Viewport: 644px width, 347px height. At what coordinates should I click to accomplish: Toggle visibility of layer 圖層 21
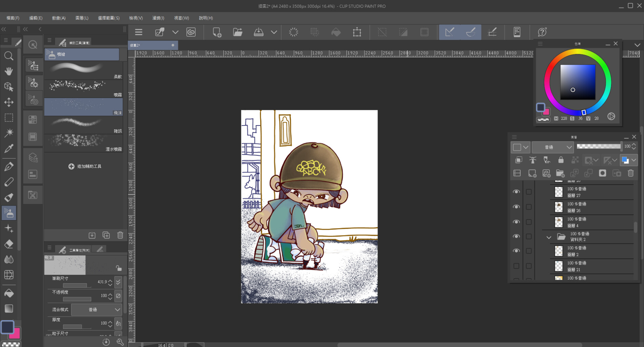516,266
